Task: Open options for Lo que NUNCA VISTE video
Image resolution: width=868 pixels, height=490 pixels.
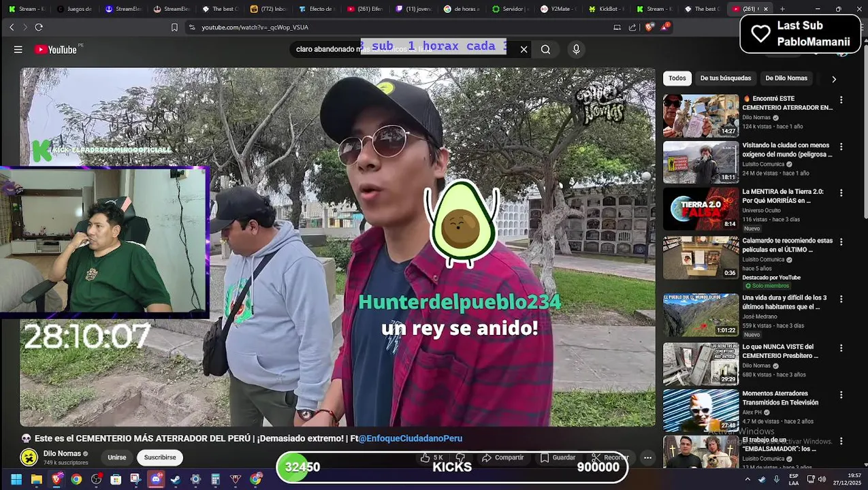Action: (841, 348)
